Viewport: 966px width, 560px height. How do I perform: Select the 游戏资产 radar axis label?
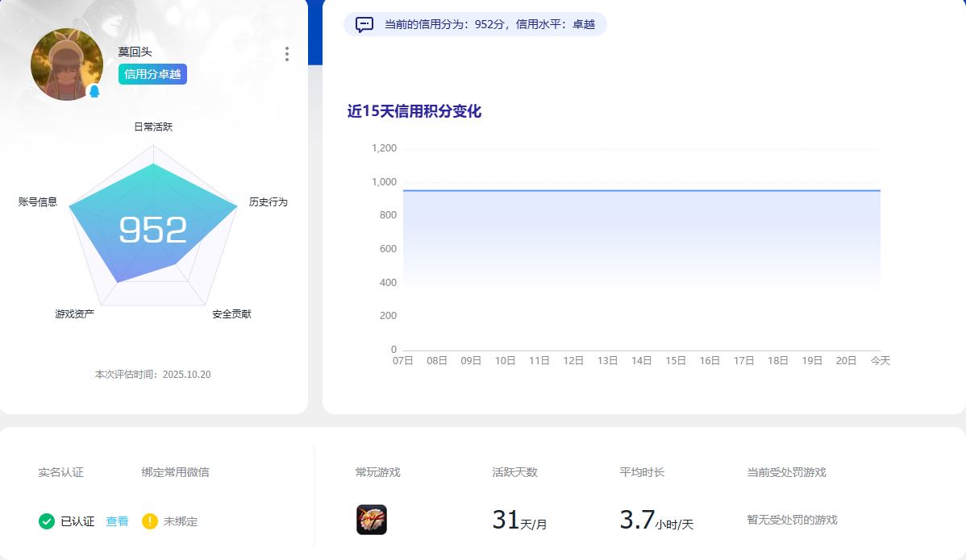pos(75,313)
